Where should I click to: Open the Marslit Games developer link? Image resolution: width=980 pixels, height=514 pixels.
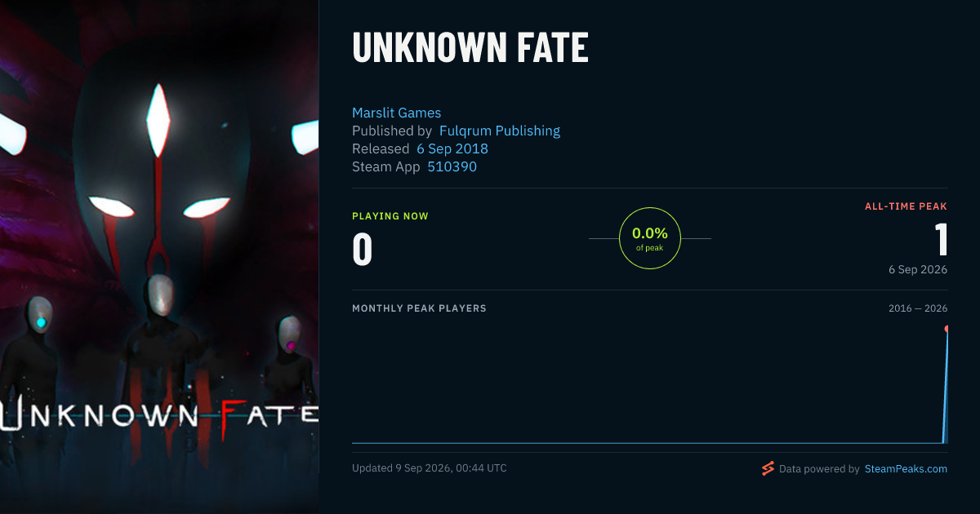pos(396,113)
